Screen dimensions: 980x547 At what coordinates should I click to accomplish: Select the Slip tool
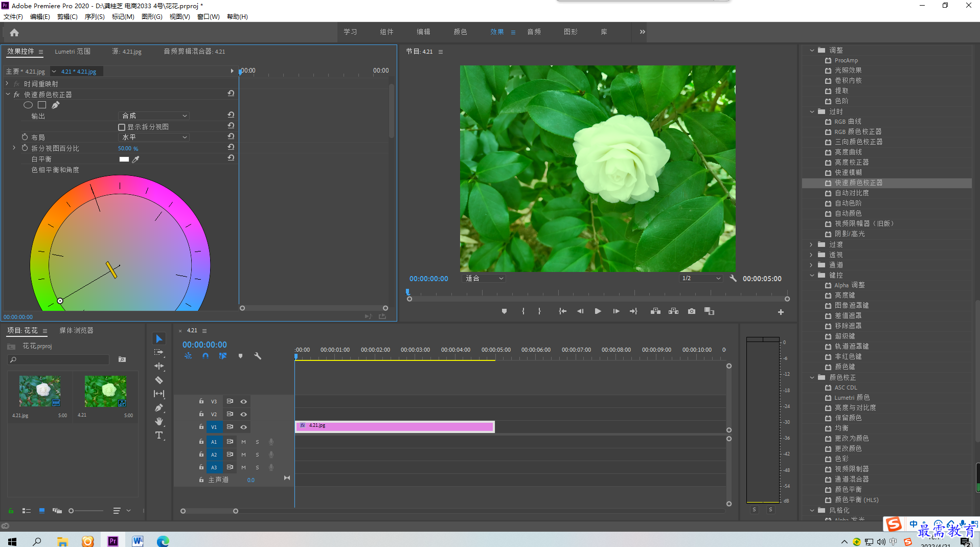[159, 394]
